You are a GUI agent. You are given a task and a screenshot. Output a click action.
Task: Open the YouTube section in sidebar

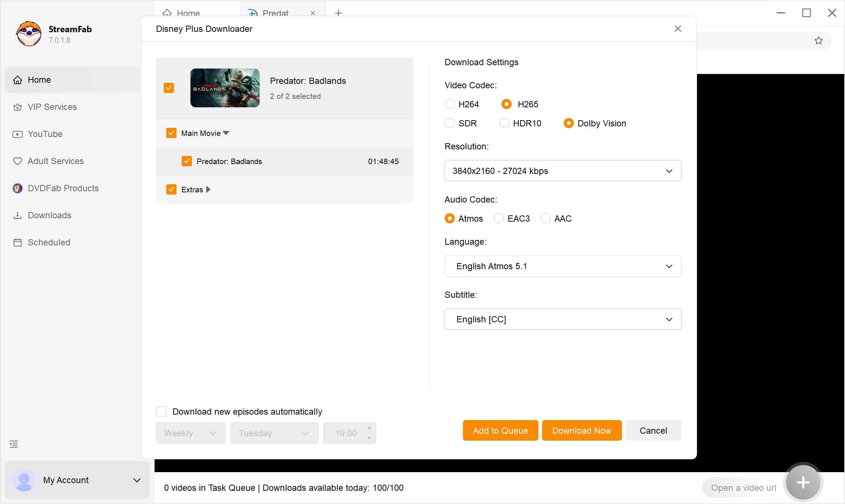(x=45, y=134)
